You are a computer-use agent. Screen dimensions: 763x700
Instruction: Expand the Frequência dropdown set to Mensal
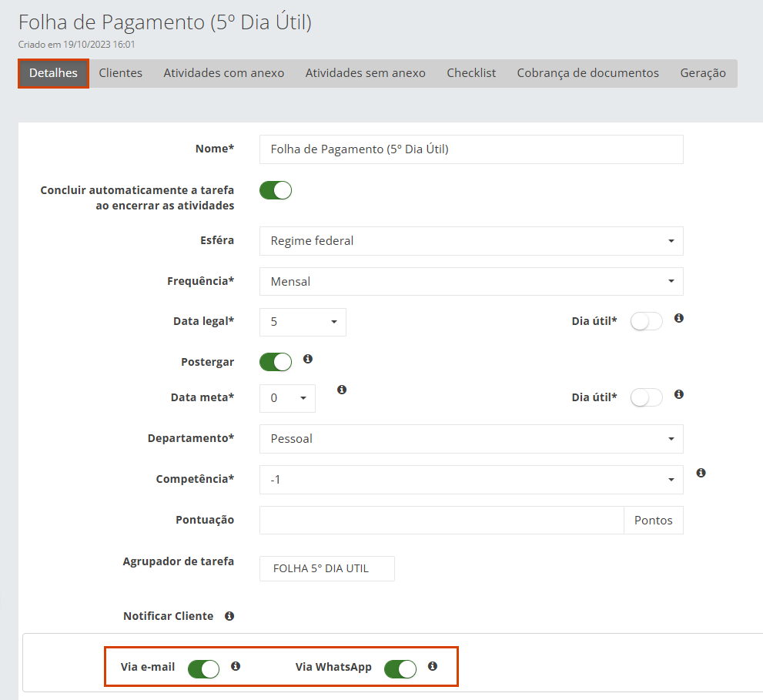point(471,282)
